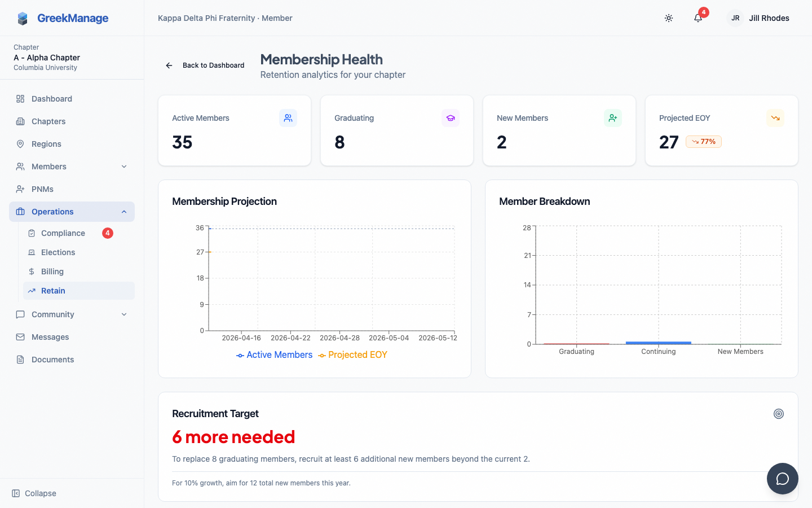Click the Recruitment Target bullseye icon
The height and width of the screenshot is (508, 812).
(x=779, y=414)
